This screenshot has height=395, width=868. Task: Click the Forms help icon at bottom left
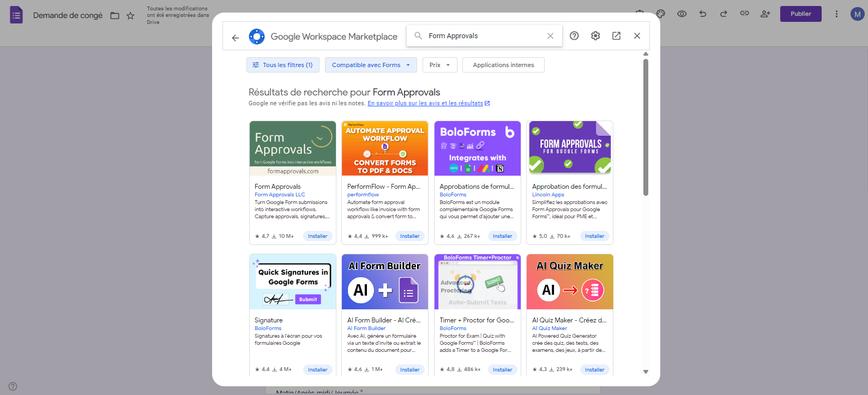[x=13, y=386]
